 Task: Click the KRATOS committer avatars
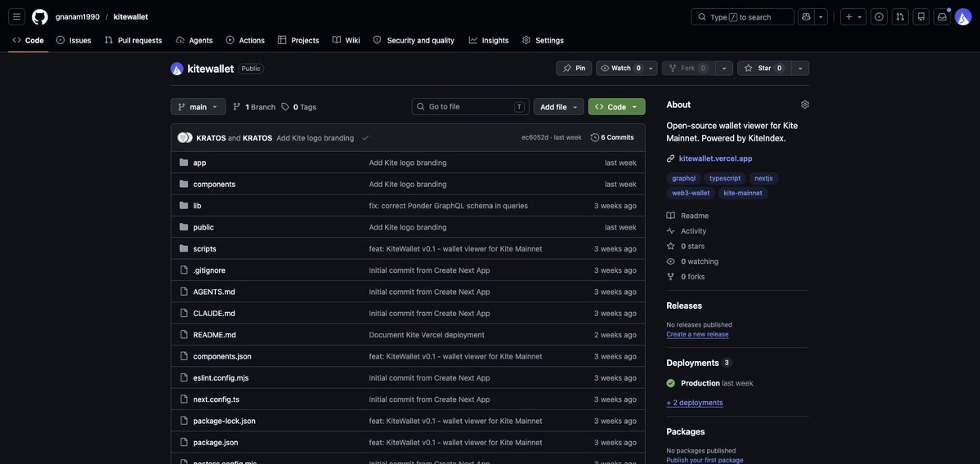[185, 137]
